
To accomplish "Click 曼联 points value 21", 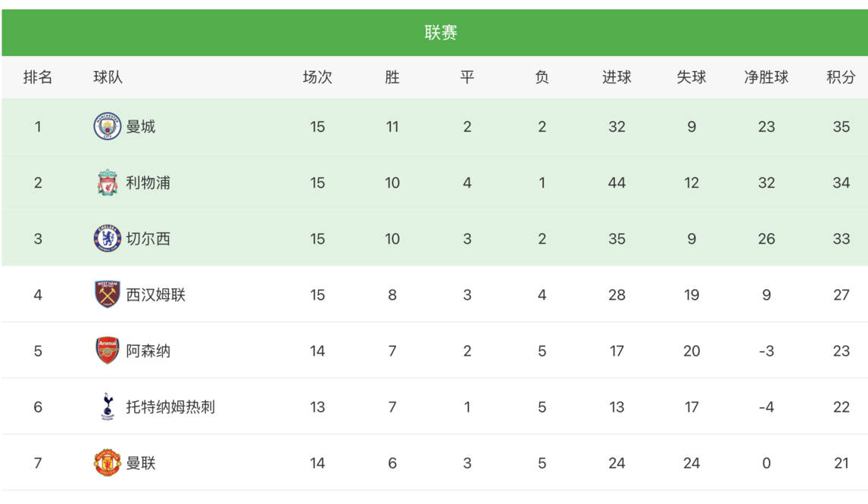I will (x=841, y=463).
